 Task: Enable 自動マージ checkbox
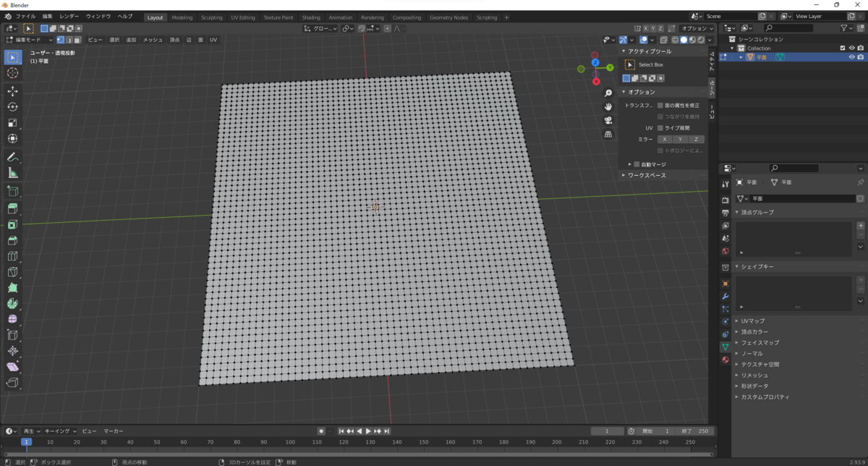pyautogui.click(x=637, y=164)
